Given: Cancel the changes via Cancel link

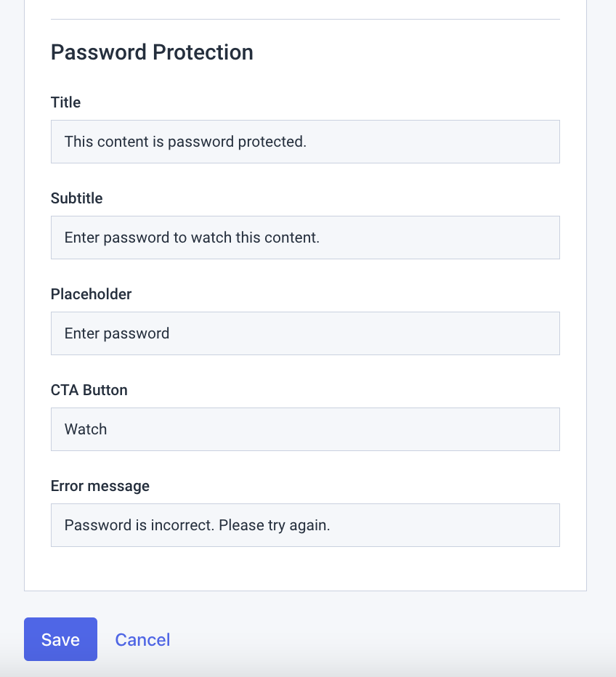Looking at the screenshot, I should pos(142,639).
